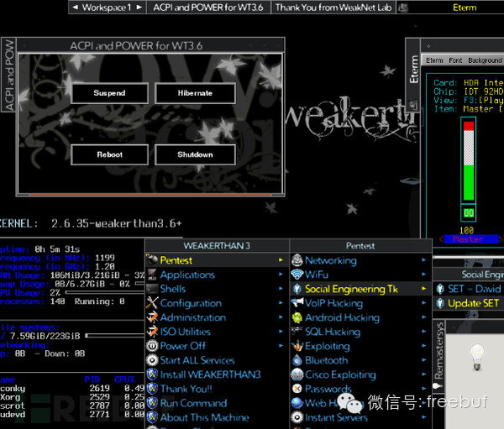Adjust the Master volume bar
This screenshot has width=504, height=429.
tap(469, 160)
